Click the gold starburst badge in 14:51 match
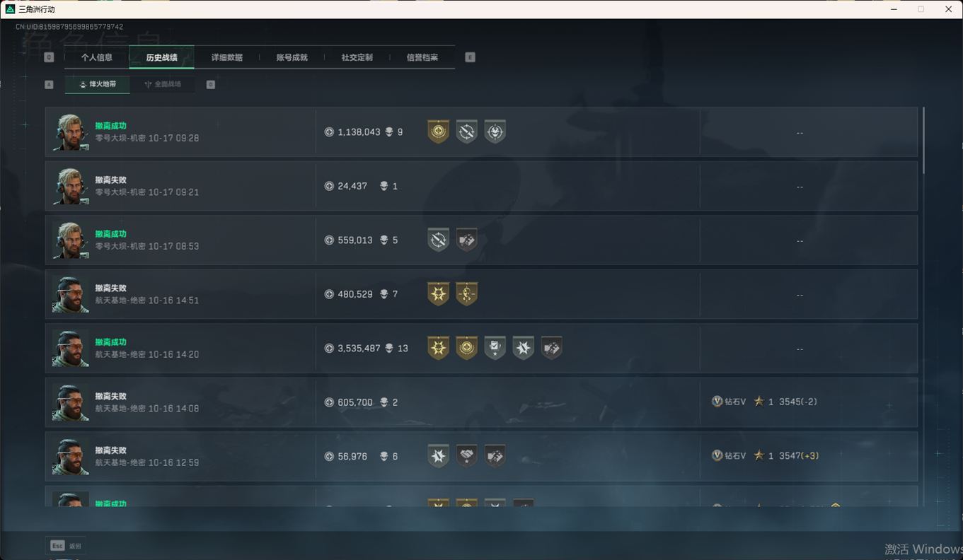This screenshot has height=560, width=963. click(438, 293)
